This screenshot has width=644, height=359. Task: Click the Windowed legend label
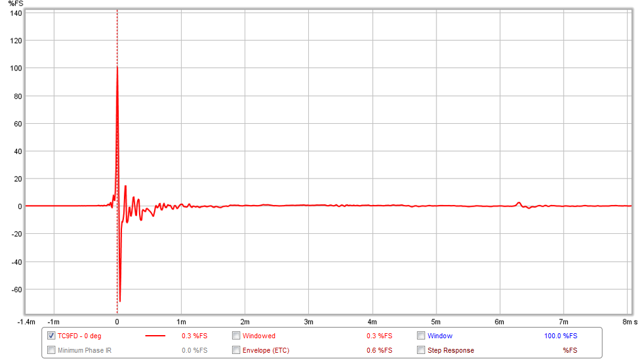(258, 336)
